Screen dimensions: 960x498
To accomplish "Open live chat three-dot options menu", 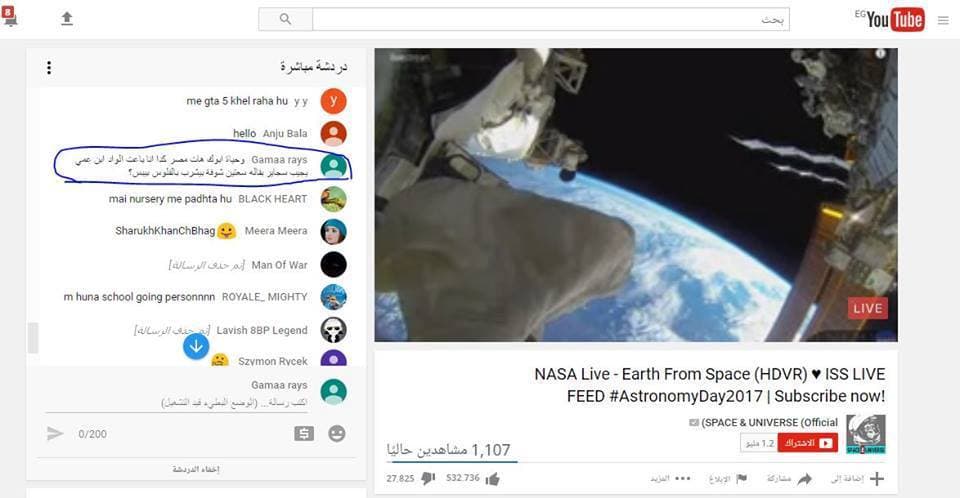I will point(49,67).
